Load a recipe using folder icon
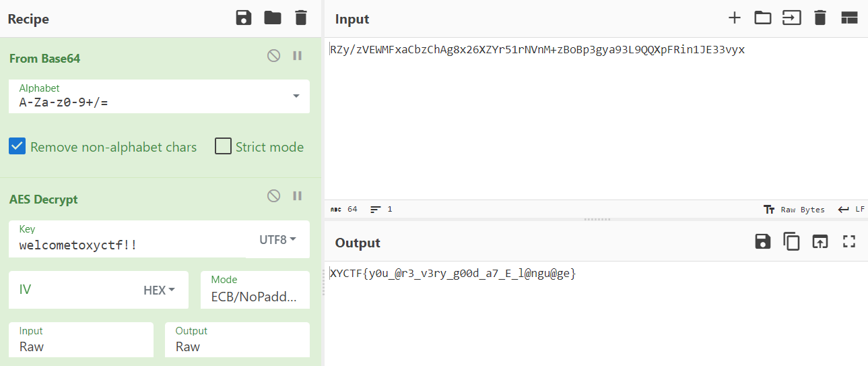Viewport: 868px width, 366px height. tap(273, 18)
